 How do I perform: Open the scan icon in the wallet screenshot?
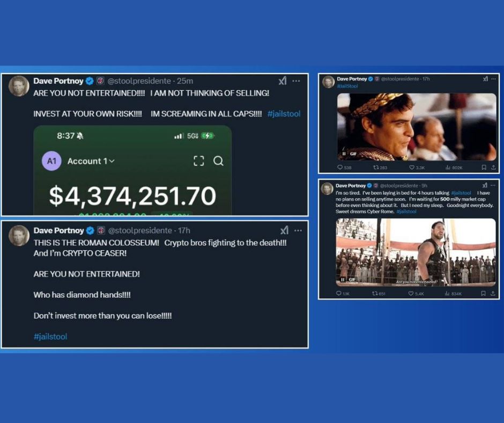click(x=198, y=161)
